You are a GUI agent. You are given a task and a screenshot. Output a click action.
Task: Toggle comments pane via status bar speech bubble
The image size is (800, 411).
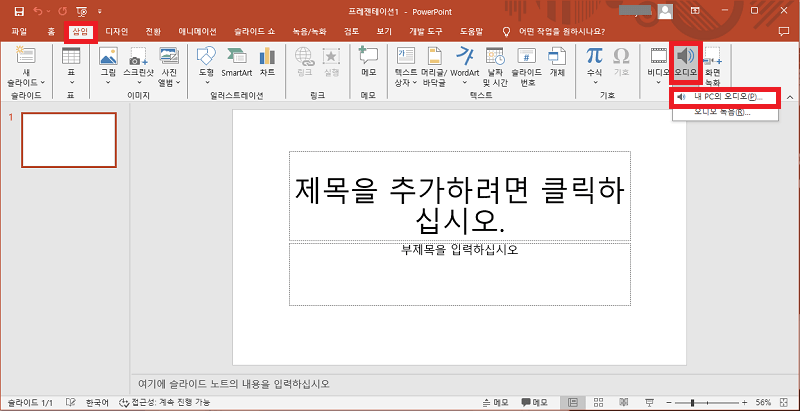[x=534, y=402]
